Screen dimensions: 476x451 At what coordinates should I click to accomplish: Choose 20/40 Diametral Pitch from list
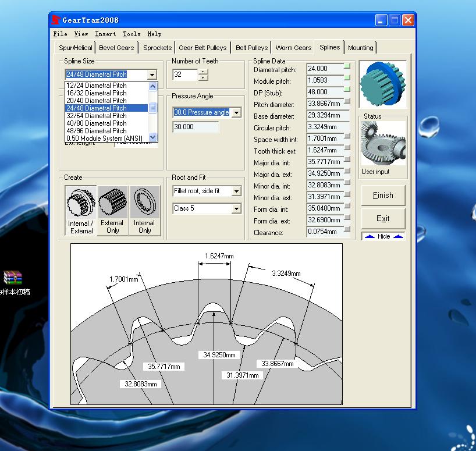(x=106, y=101)
